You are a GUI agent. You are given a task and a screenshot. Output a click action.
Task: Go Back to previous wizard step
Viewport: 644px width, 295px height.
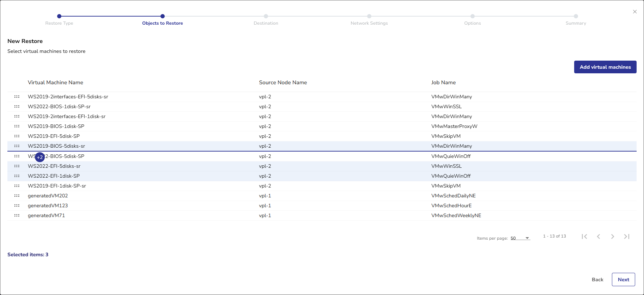point(597,279)
